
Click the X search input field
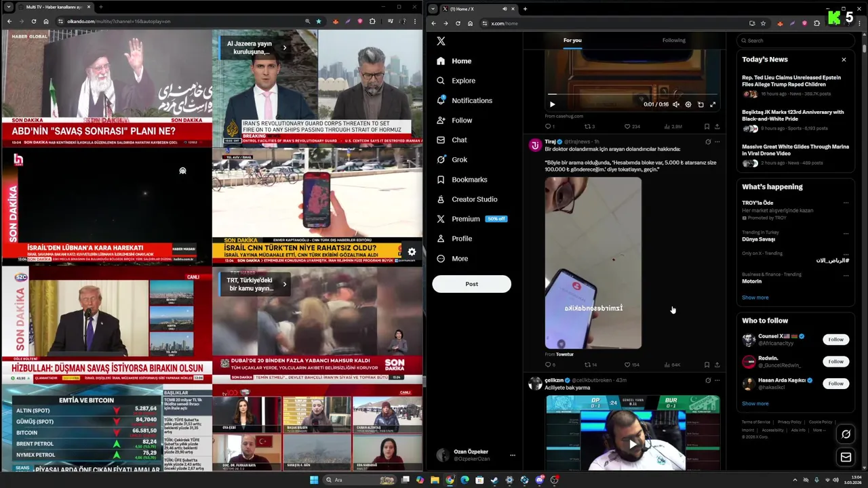tap(796, 41)
